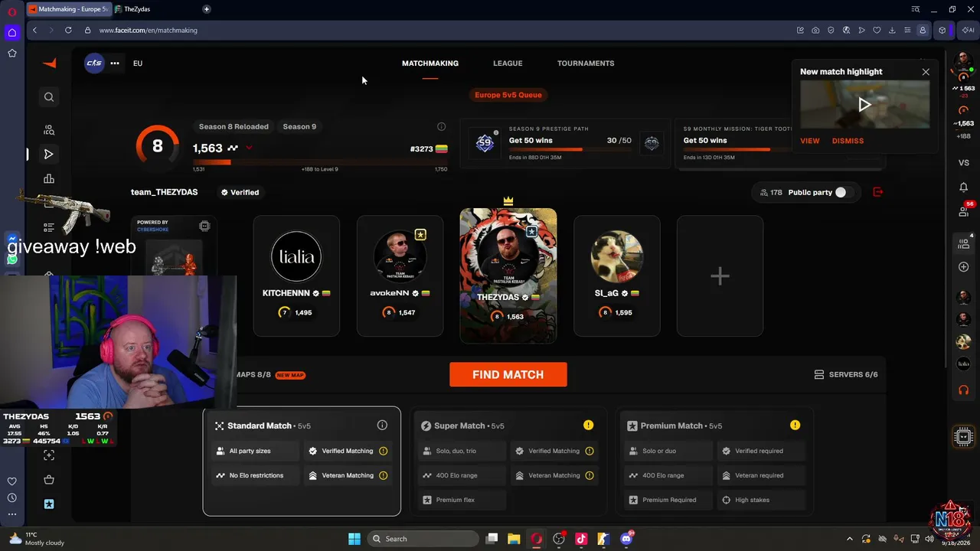This screenshot has height=551, width=980.
Task: View the new match highlight
Action: click(x=810, y=141)
